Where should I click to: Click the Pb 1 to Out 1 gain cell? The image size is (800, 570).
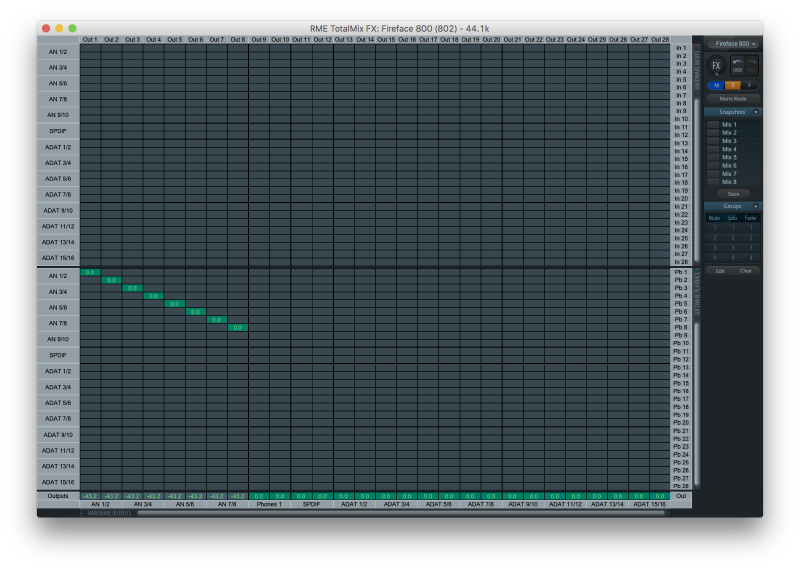tap(90, 272)
